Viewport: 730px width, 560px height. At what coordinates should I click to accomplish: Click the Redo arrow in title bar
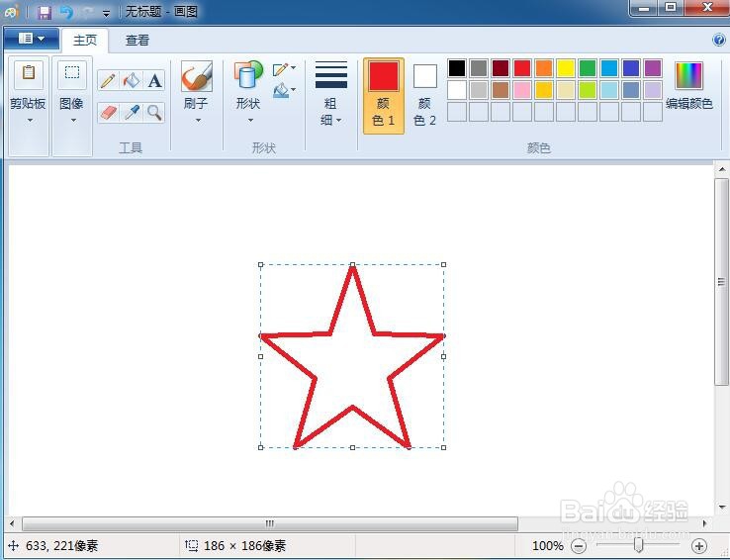click(x=88, y=12)
